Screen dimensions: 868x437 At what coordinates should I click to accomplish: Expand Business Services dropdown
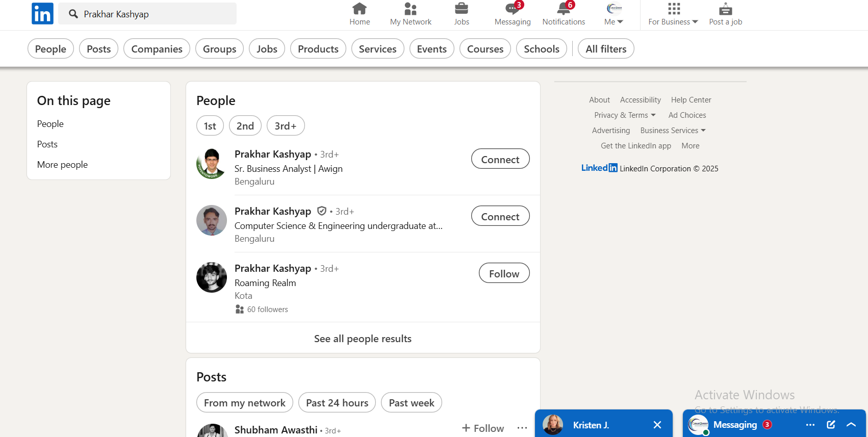(x=673, y=131)
